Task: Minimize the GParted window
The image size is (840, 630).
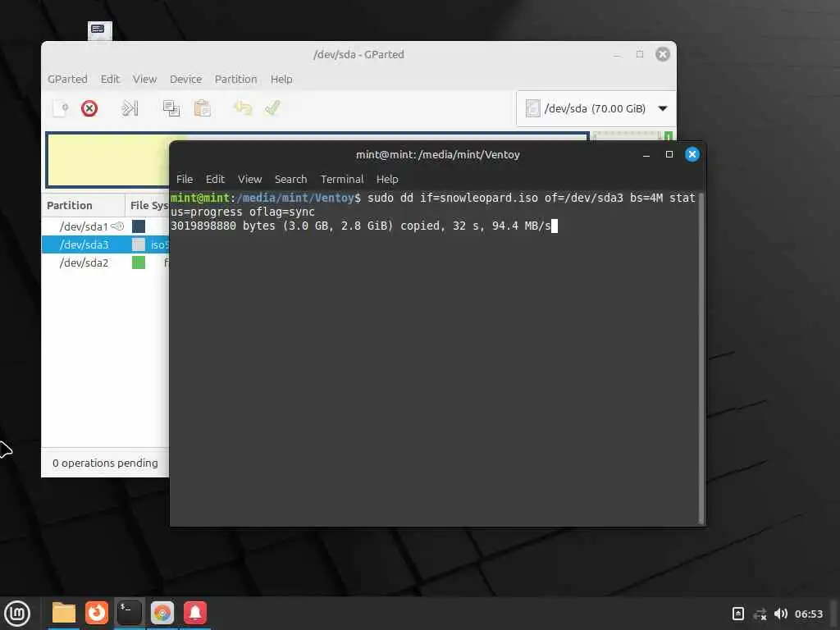Action: (617, 55)
